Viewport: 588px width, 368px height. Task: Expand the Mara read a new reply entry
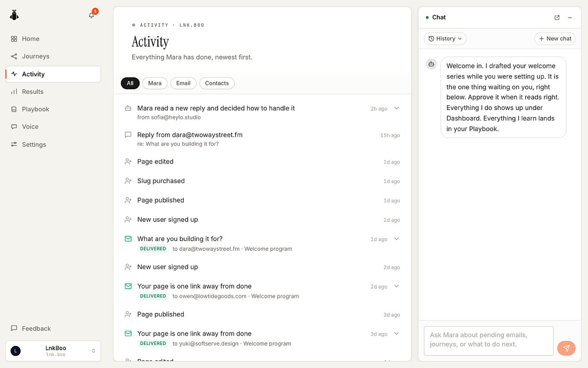(396, 108)
